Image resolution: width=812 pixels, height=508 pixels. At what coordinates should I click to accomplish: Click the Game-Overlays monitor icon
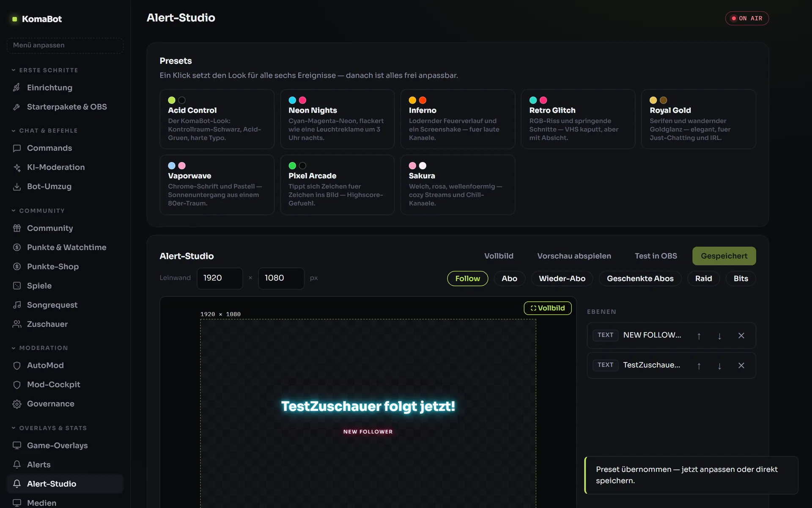[17, 445]
